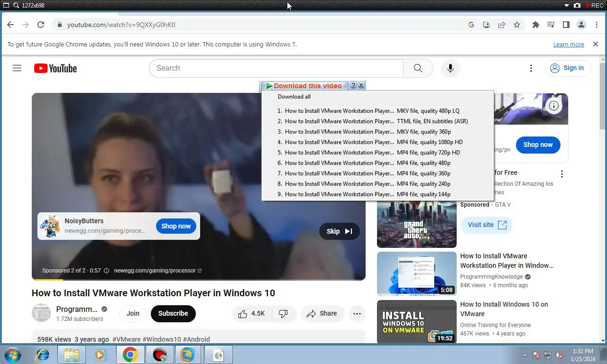
Task: Choose MP4 file quality 1080p HD option
Action: point(377,142)
